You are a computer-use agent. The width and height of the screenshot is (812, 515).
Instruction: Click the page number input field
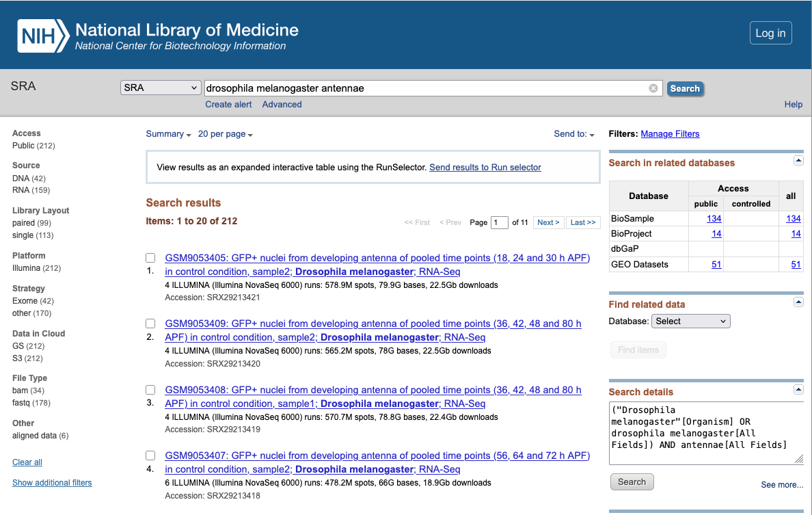500,222
